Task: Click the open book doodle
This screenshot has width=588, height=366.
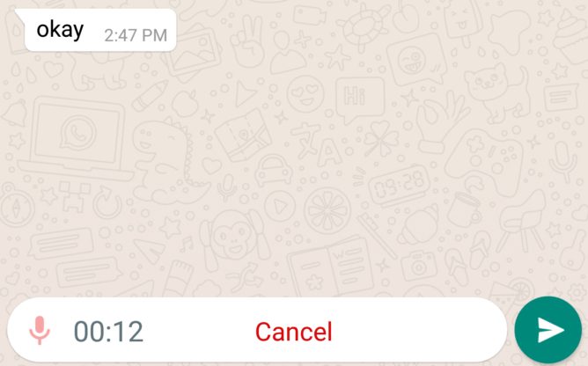Action: (x=332, y=265)
